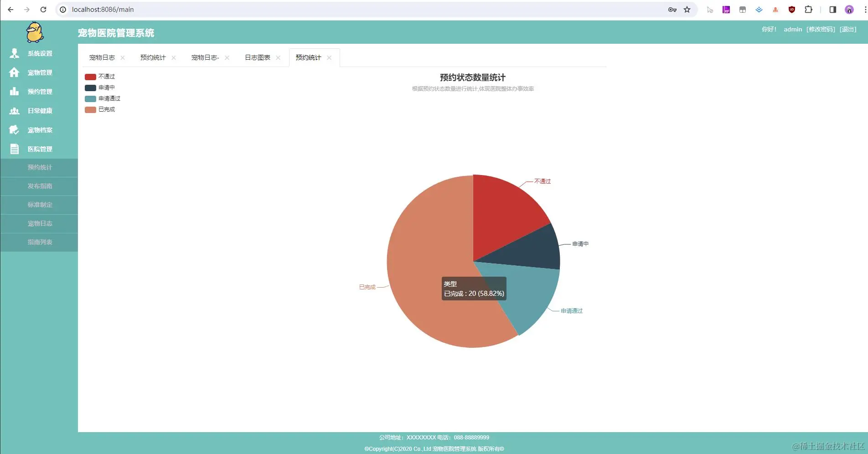The image size is (868, 454).
Task: Close the 宠物日志 tab
Action: tap(123, 58)
